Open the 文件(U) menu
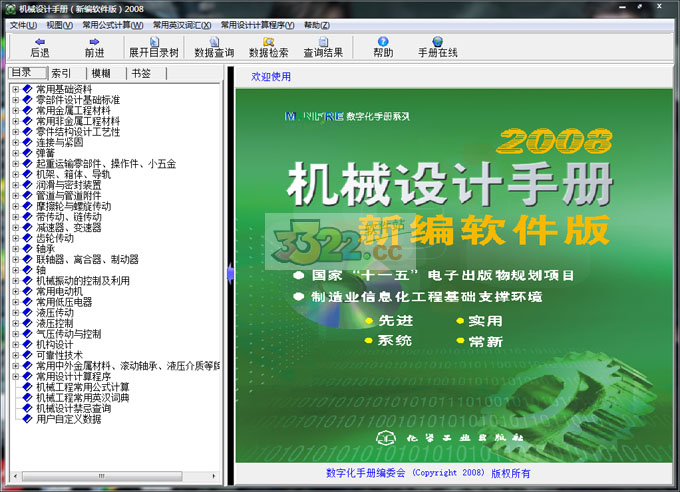 [x=23, y=25]
